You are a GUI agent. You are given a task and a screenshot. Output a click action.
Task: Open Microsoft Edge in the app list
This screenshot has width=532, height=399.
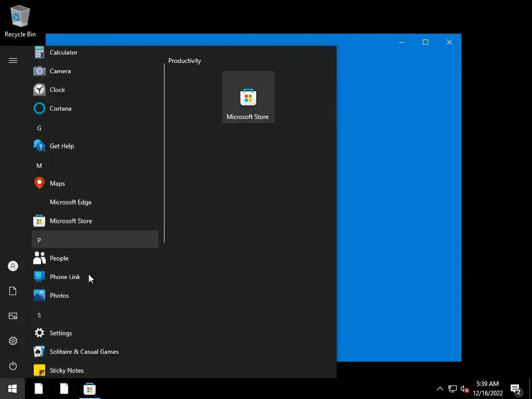tap(95, 202)
